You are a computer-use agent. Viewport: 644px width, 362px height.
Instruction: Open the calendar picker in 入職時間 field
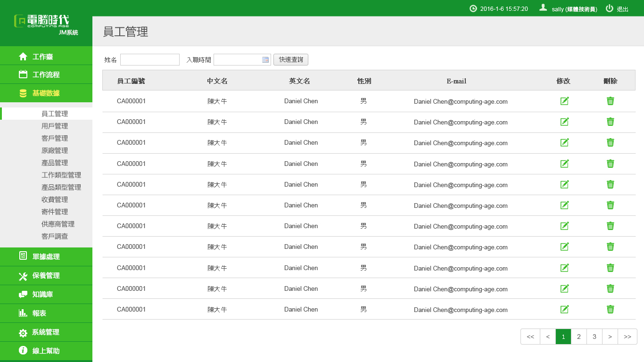(x=265, y=60)
